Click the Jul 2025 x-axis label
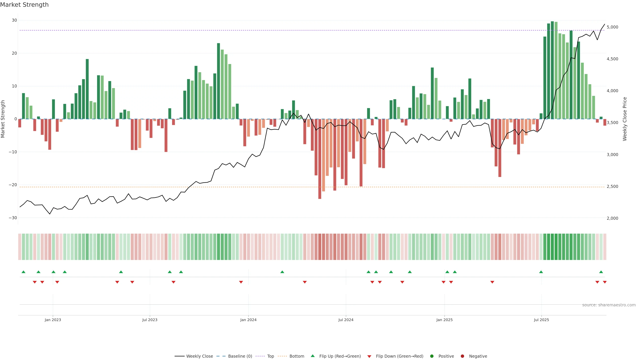 (x=541, y=320)
